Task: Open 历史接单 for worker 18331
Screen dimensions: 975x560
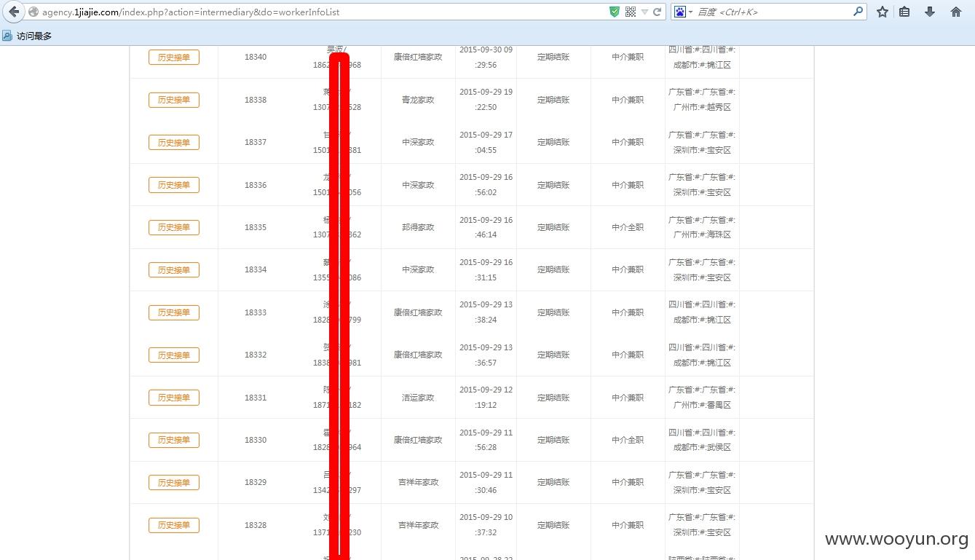Action: [174, 398]
